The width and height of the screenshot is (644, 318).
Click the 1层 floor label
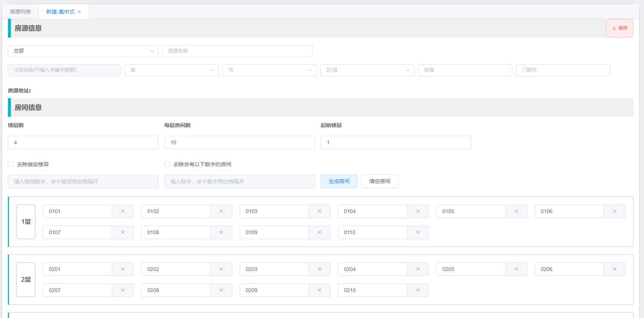26,222
